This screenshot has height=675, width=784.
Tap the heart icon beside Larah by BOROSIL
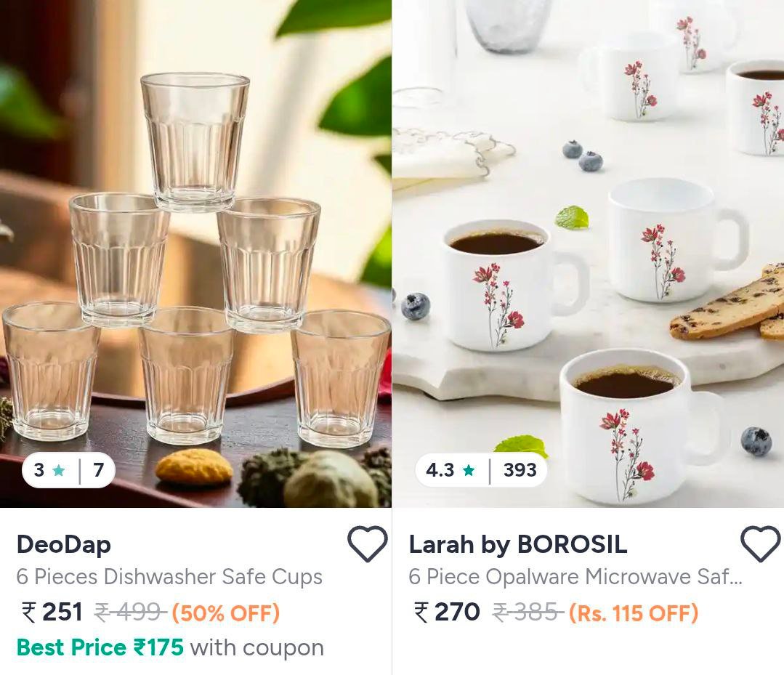(x=760, y=543)
